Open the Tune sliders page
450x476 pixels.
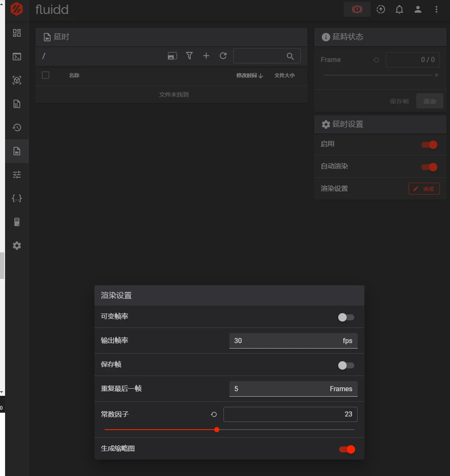point(17,175)
